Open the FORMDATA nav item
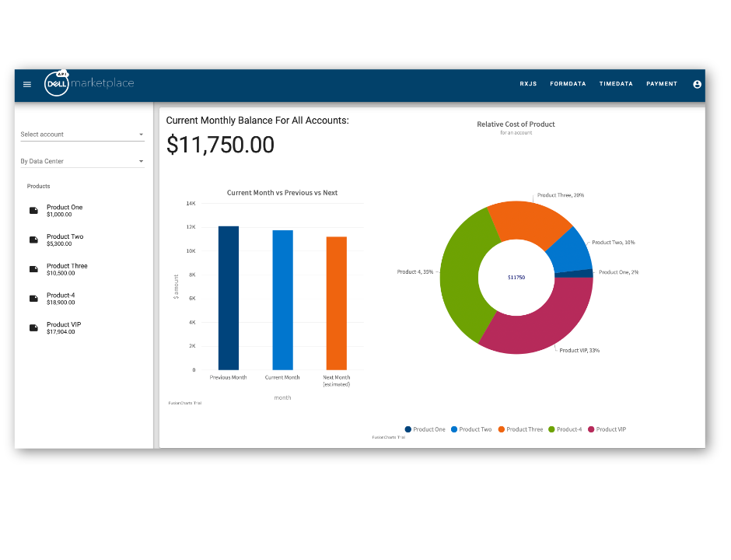This screenshot has width=731, height=560. point(568,84)
